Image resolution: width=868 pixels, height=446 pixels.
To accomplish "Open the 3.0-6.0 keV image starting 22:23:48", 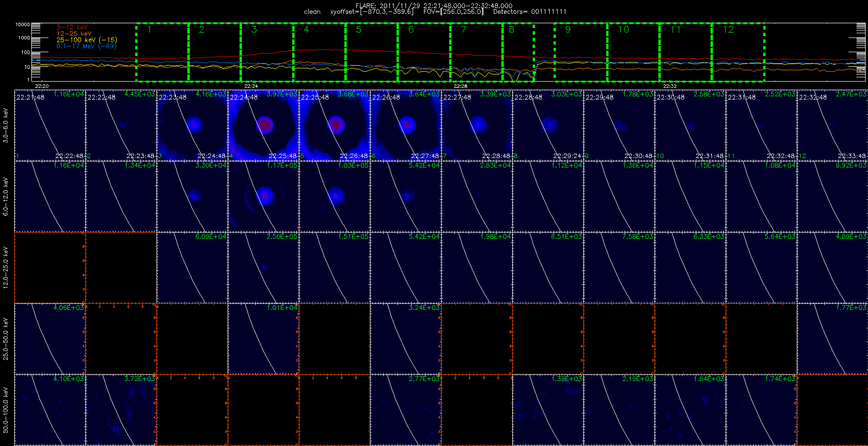I will pyautogui.click(x=193, y=125).
